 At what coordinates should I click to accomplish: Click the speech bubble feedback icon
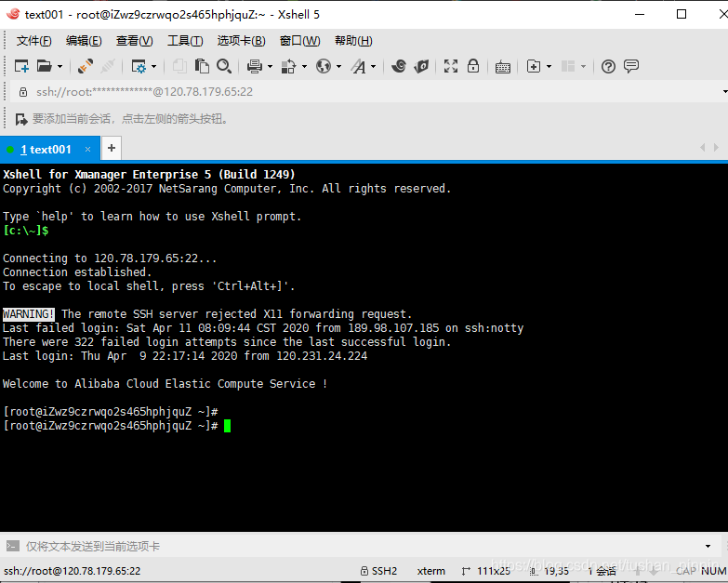(x=631, y=66)
